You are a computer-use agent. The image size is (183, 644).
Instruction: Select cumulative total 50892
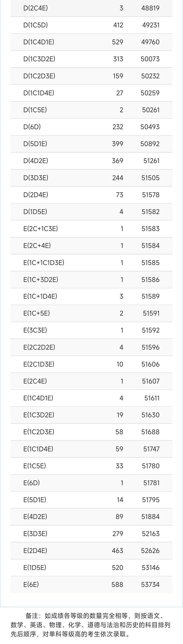150,144
